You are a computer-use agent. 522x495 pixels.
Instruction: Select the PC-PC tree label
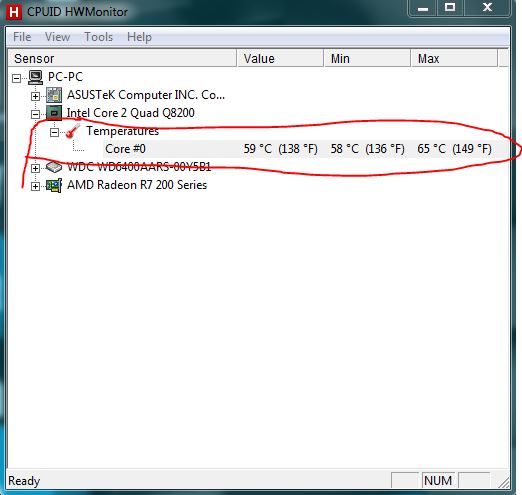pos(65,77)
